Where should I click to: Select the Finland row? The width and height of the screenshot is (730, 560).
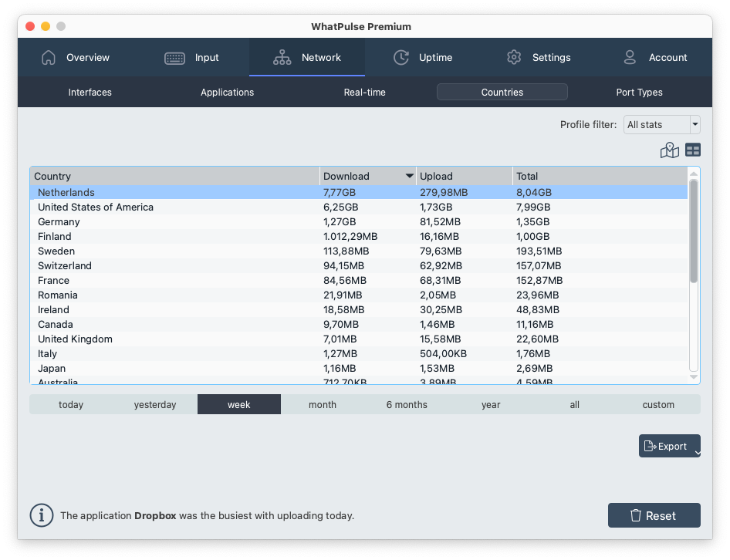pos(359,237)
